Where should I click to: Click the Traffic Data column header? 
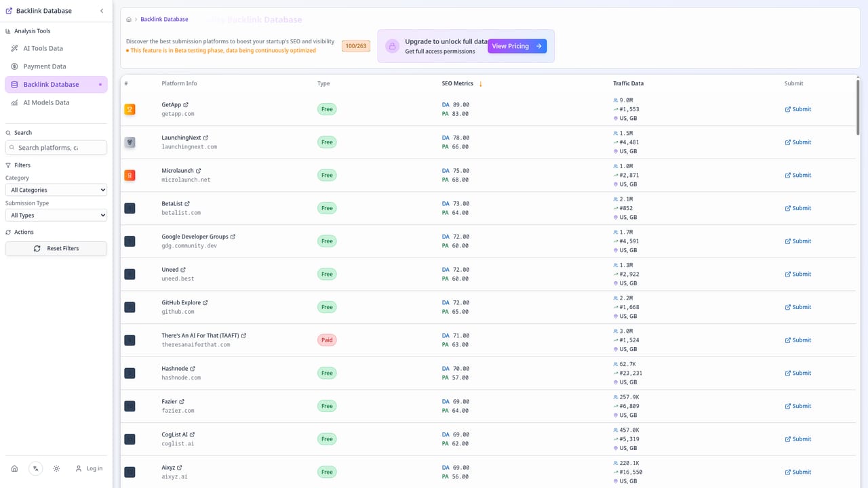point(628,83)
